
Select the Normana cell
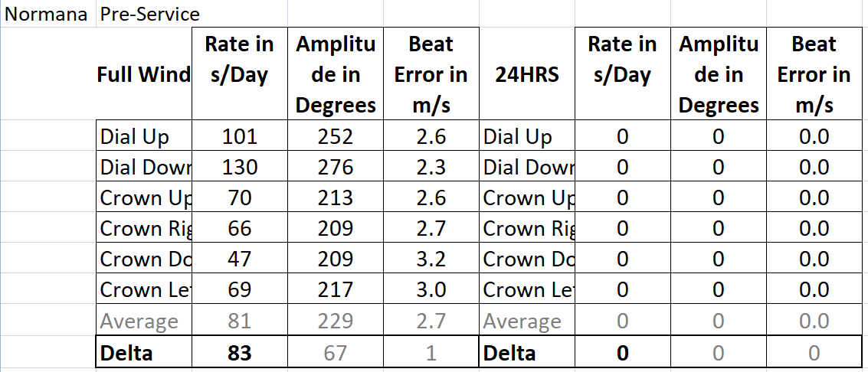(x=47, y=14)
